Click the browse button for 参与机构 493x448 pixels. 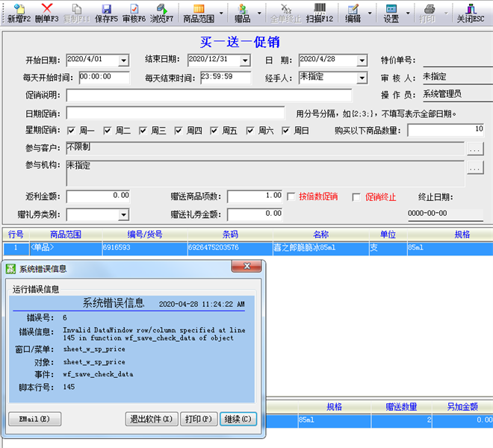point(475,167)
